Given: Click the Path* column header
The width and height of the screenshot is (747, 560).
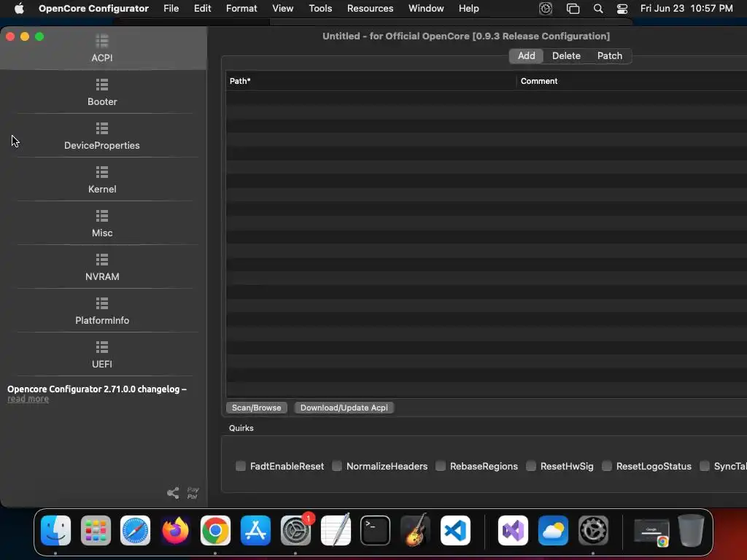Looking at the screenshot, I should click(371, 81).
